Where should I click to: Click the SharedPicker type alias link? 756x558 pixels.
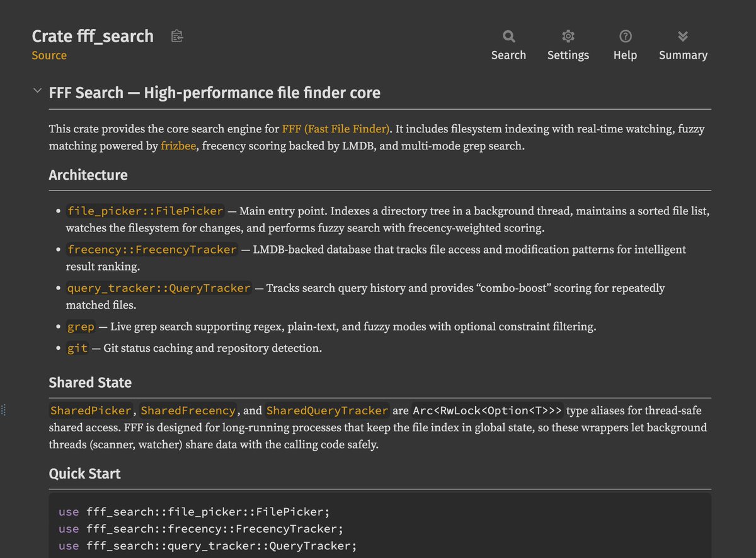click(91, 411)
